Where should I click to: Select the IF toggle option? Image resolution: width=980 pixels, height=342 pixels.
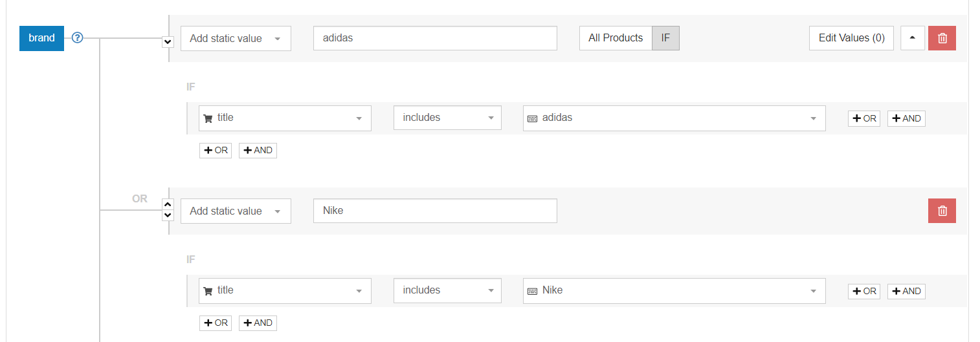(x=665, y=38)
